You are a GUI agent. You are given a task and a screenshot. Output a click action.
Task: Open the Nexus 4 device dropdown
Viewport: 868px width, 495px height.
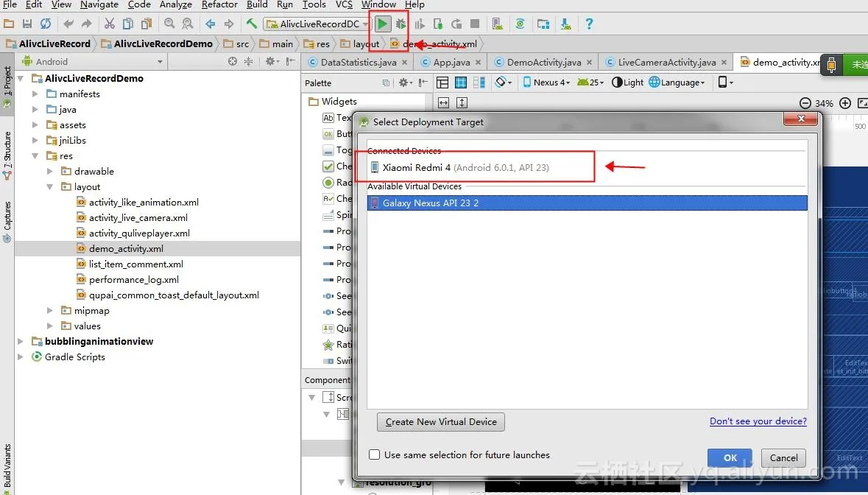pyautogui.click(x=546, y=82)
